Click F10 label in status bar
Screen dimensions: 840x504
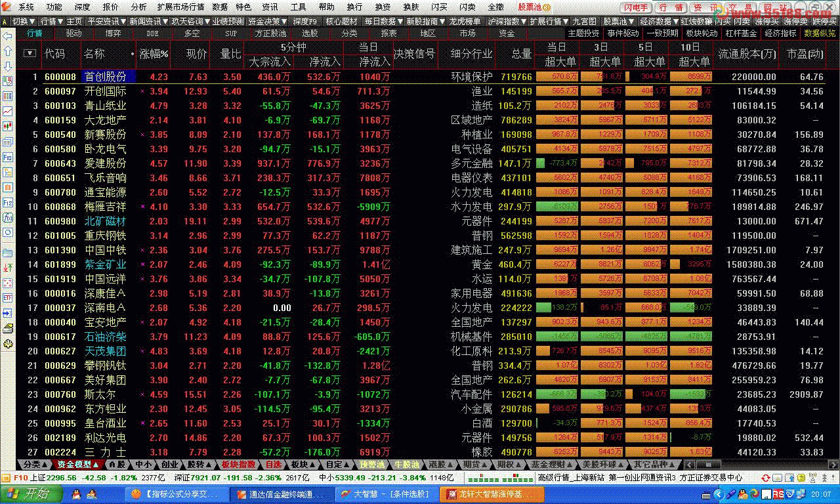pyautogui.click(x=21, y=477)
